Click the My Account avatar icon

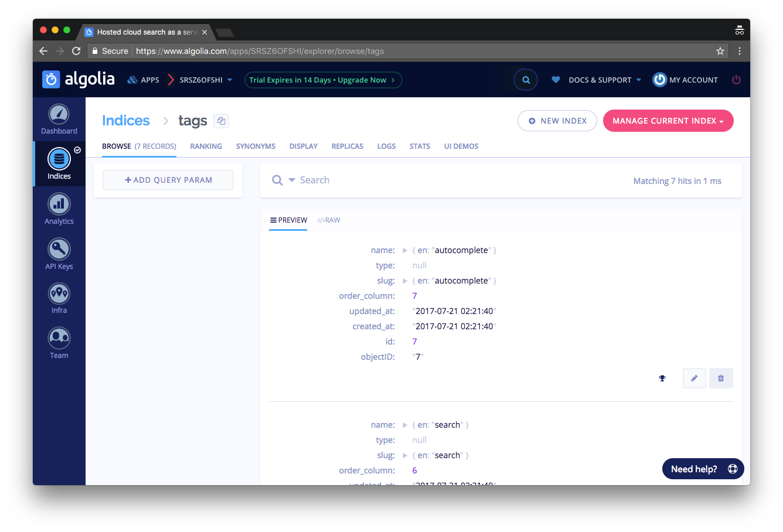(659, 80)
